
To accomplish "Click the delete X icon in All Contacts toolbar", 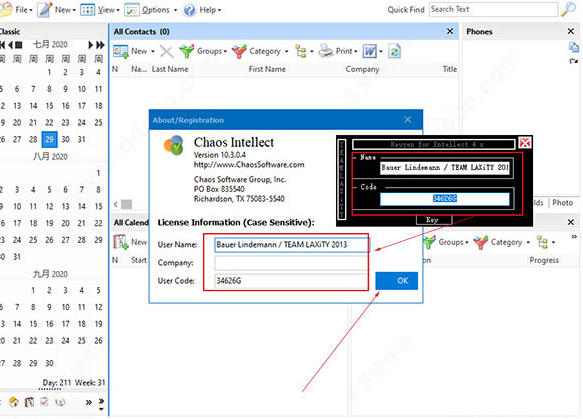I will [x=167, y=51].
